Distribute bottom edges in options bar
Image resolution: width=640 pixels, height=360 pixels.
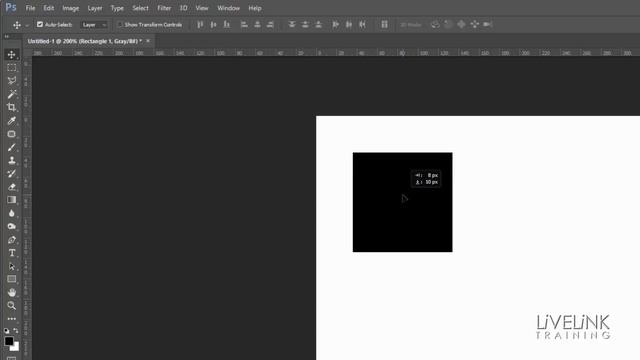[x=318, y=24]
